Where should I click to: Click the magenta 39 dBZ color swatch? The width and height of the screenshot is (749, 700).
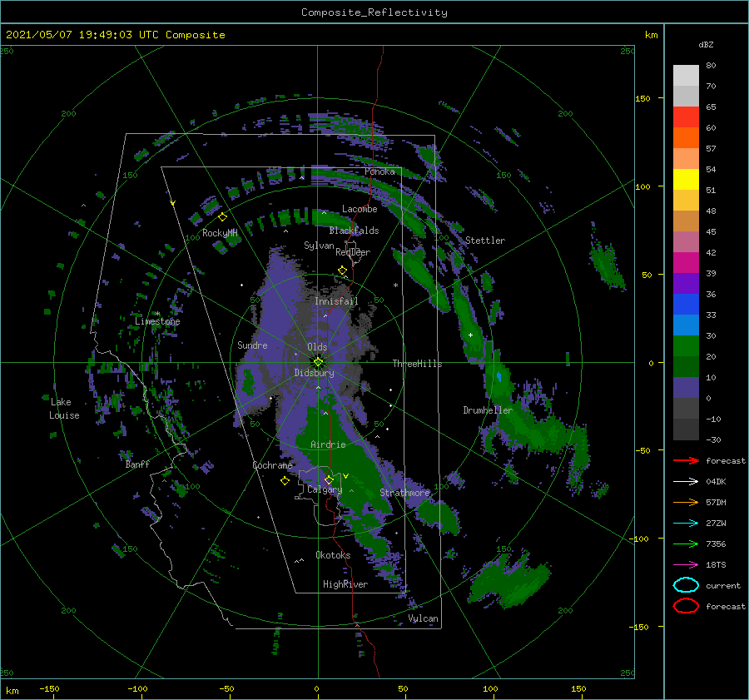[686, 263]
